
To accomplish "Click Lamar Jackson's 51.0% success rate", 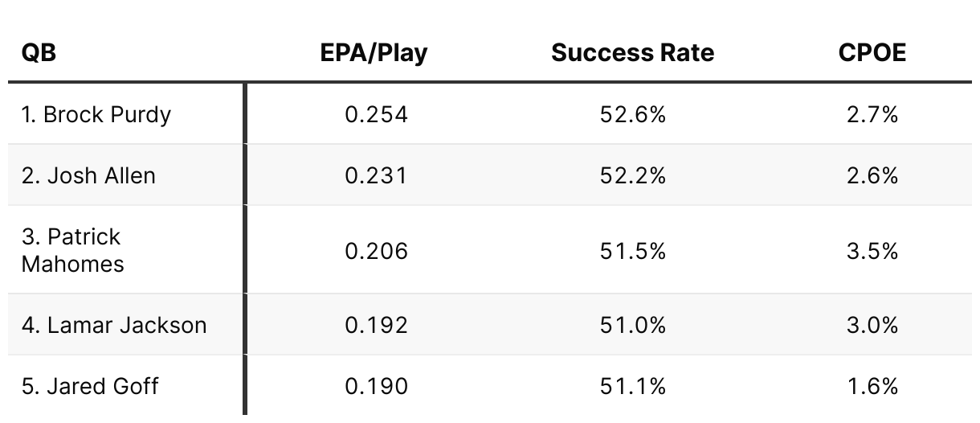I will (632, 325).
